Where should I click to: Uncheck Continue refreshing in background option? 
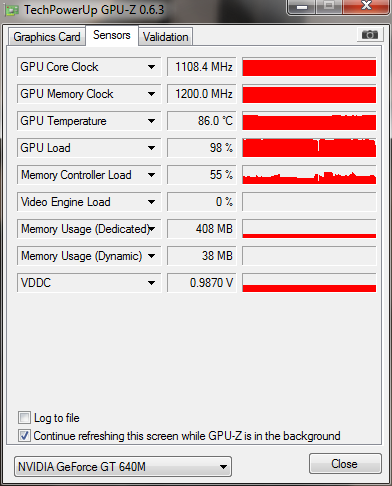point(24,436)
